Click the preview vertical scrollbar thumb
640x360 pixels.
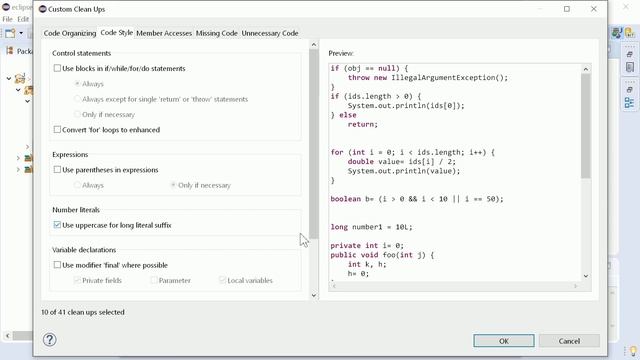click(586, 126)
